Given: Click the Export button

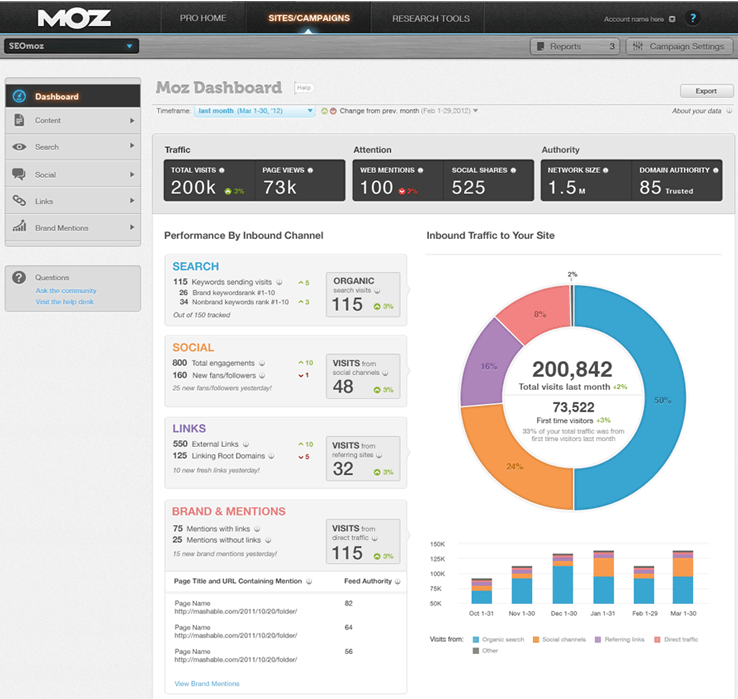Looking at the screenshot, I should [x=706, y=90].
